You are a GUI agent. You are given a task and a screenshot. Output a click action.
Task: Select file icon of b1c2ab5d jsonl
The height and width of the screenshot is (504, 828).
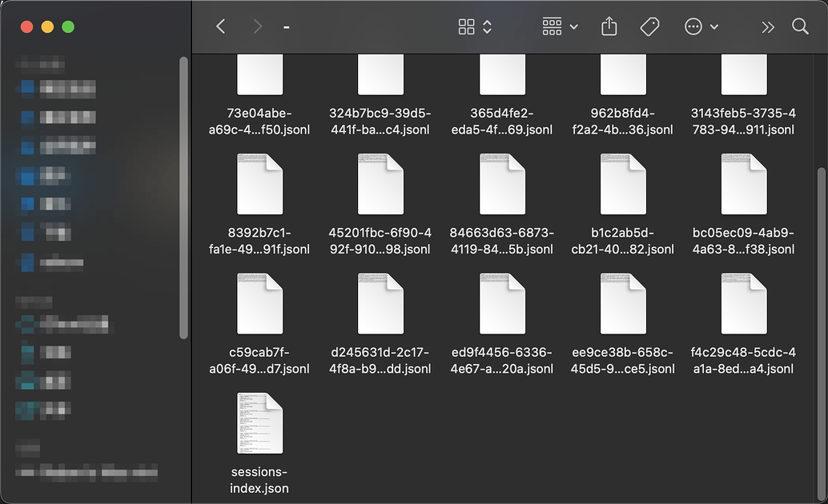(623, 184)
